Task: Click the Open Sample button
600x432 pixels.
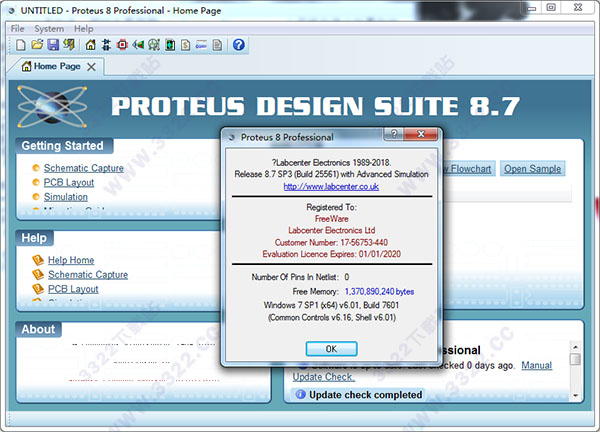Action: click(x=532, y=169)
